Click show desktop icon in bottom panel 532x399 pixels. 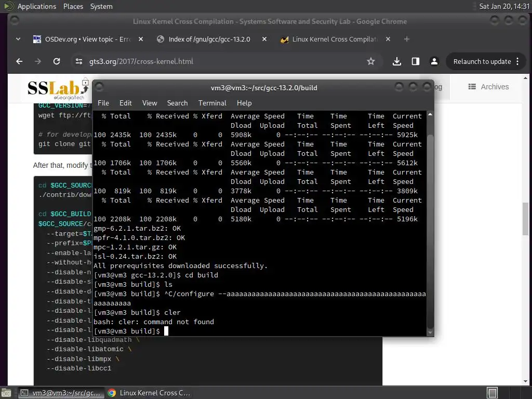coord(6,393)
